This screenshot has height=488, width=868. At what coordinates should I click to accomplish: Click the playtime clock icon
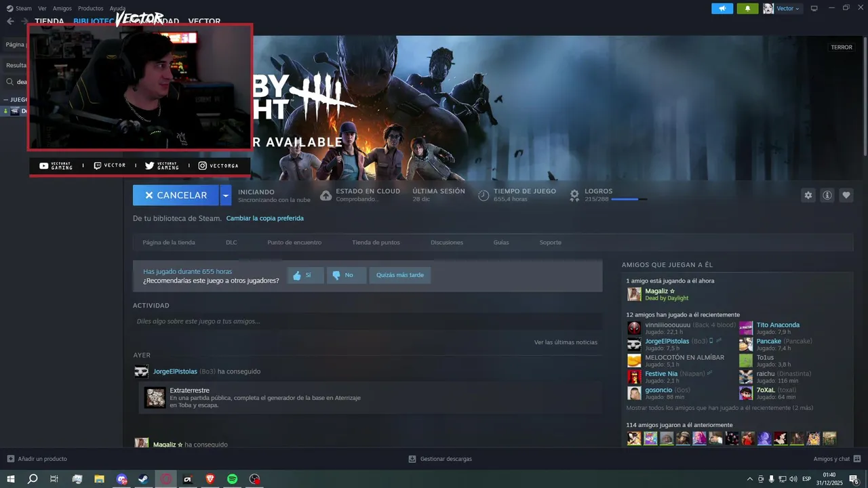(484, 195)
